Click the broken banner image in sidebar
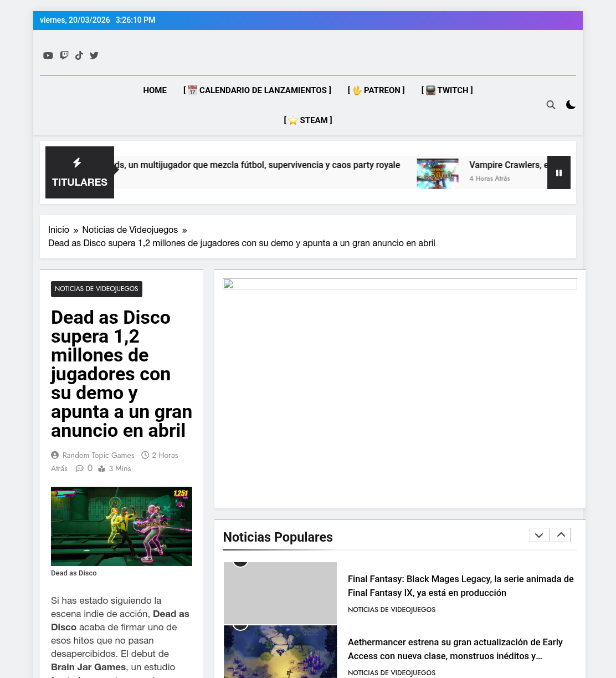 [400, 284]
